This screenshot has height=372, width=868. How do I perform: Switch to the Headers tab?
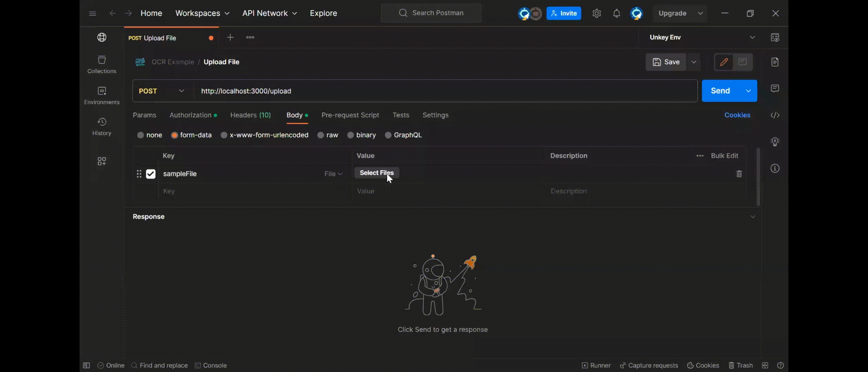coord(250,115)
